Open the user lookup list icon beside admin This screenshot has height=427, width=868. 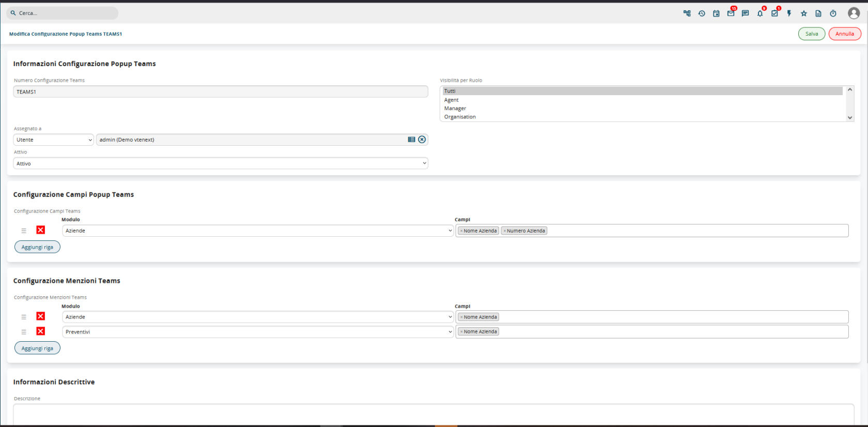coord(412,140)
